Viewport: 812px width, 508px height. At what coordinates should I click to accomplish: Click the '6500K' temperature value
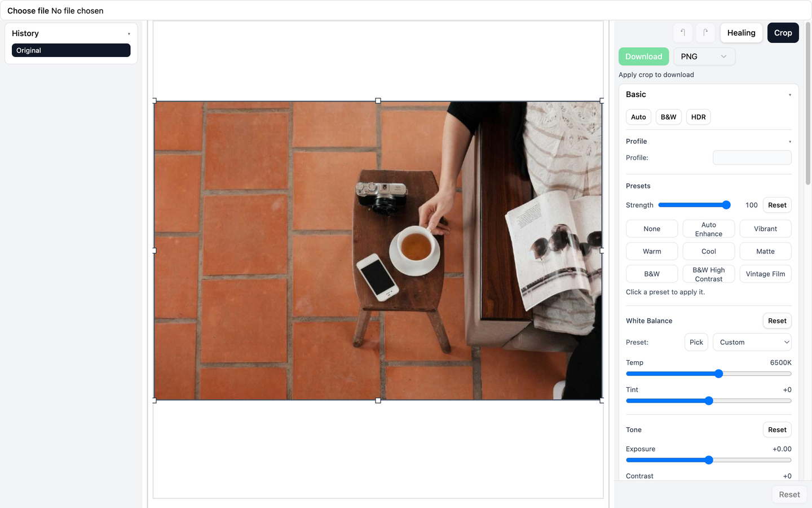pyautogui.click(x=780, y=362)
